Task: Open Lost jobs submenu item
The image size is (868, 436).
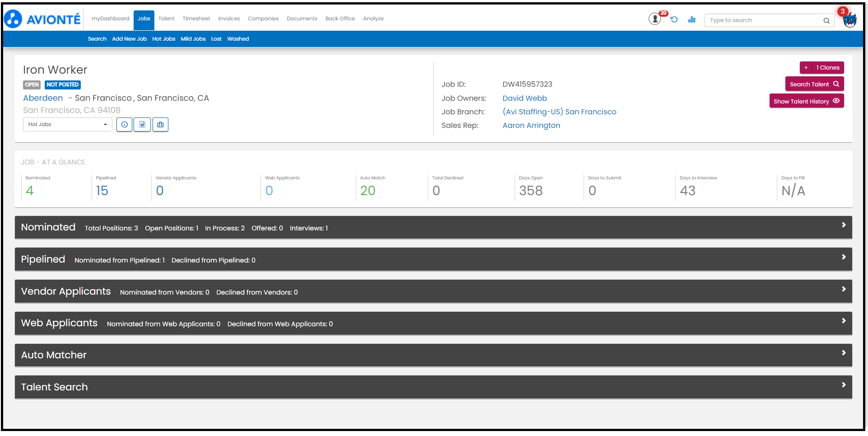Action: pos(216,39)
